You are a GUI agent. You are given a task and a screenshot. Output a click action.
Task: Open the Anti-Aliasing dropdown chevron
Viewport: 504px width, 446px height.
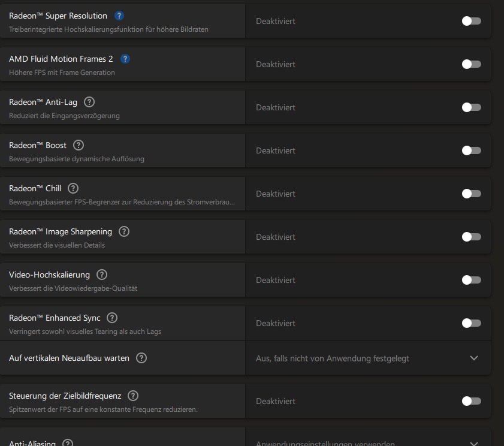click(474, 444)
